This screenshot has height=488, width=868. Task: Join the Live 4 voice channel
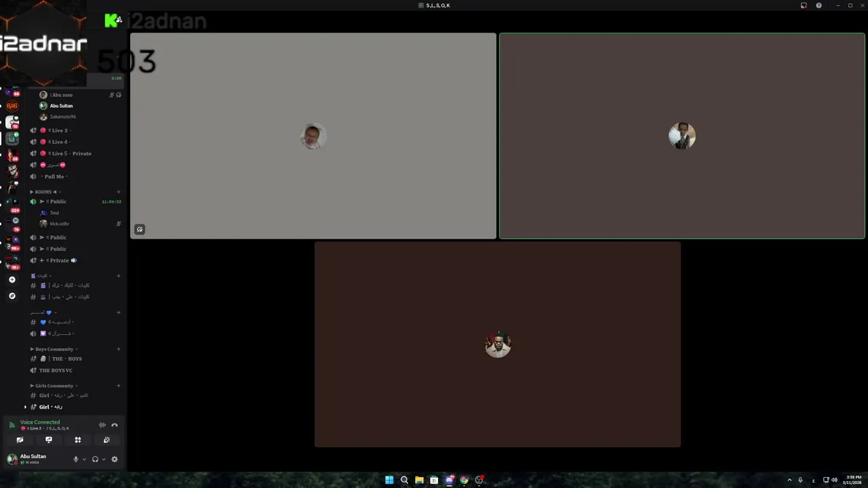pyautogui.click(x=76, y=142)
